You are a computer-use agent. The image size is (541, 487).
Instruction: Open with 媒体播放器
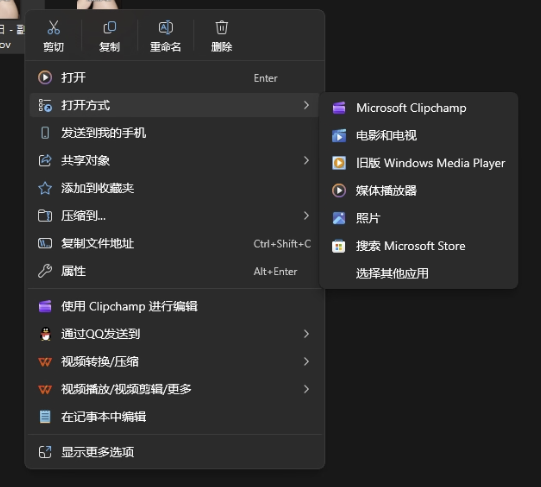(419, 191)
